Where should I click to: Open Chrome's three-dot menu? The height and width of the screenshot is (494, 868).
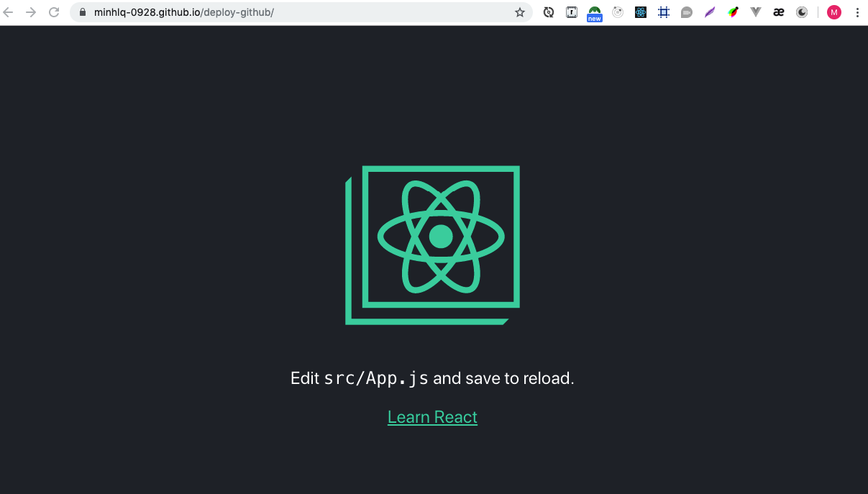pos(857,12)
